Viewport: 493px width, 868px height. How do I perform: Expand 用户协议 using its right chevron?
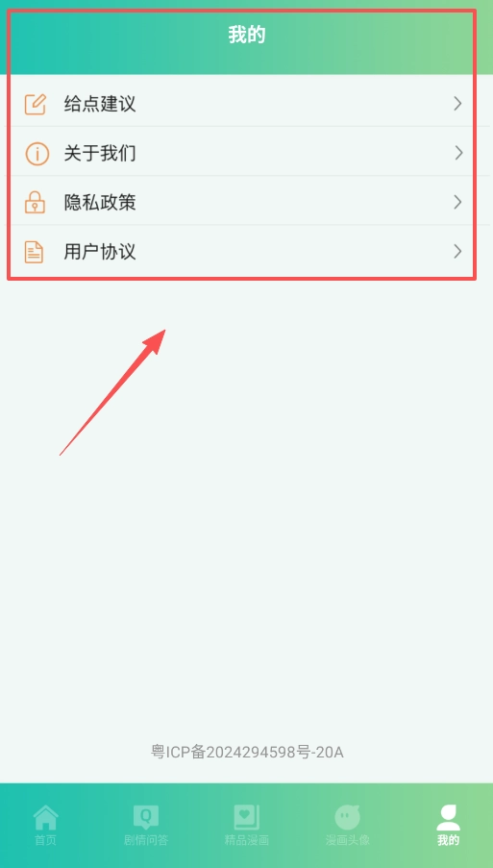pos(457,251)
